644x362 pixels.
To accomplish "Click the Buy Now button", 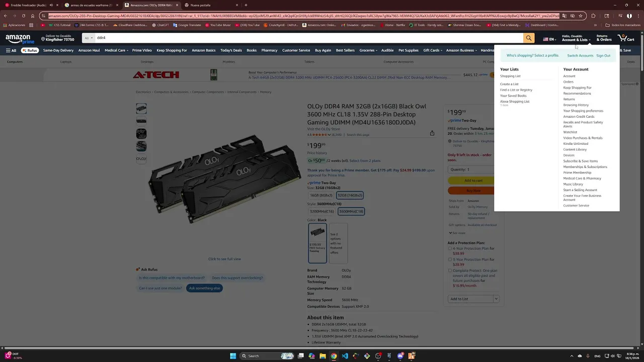I will click(x=471, y=191).
